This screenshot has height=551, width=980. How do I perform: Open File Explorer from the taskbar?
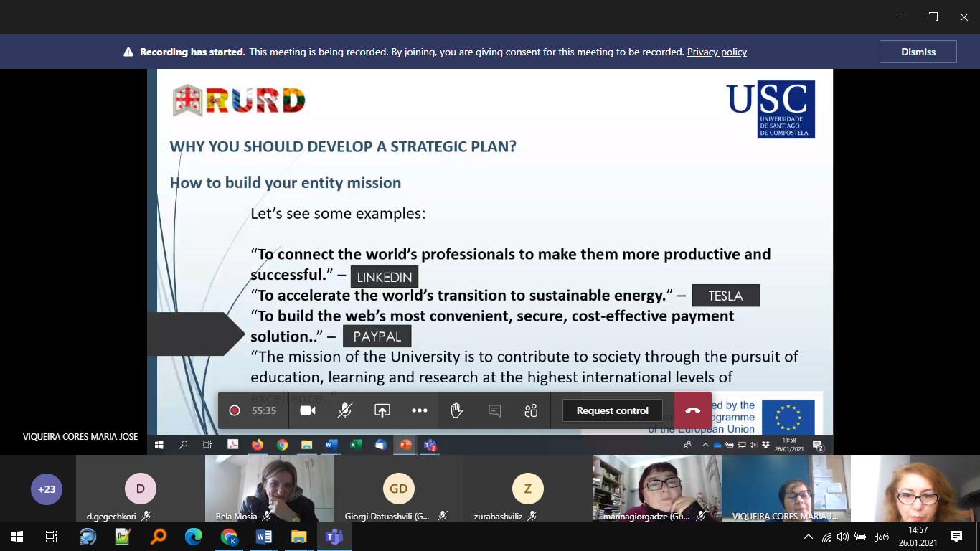(298, 537)
